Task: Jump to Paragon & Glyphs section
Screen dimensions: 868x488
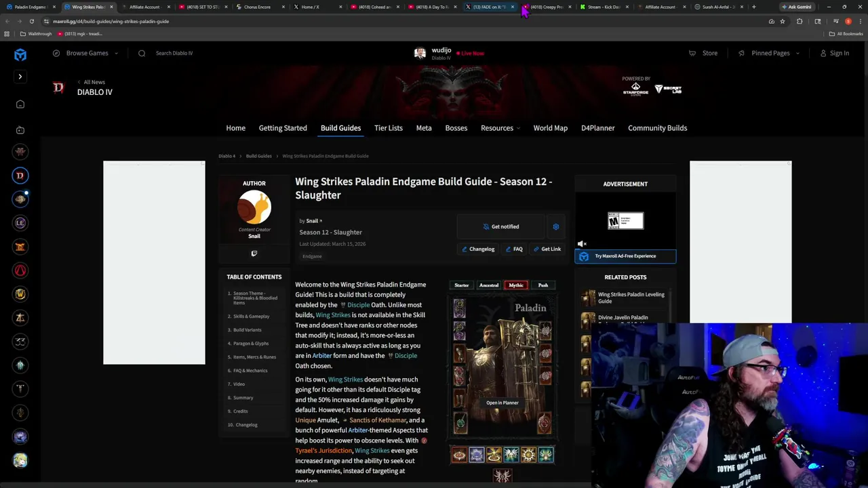Action: click(x=251, y=344)
